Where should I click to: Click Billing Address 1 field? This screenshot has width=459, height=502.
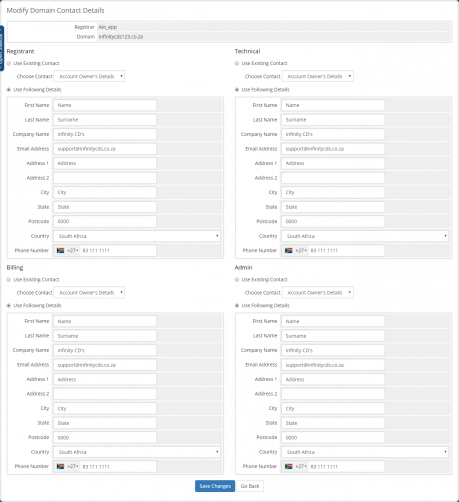tap(105, 379)
